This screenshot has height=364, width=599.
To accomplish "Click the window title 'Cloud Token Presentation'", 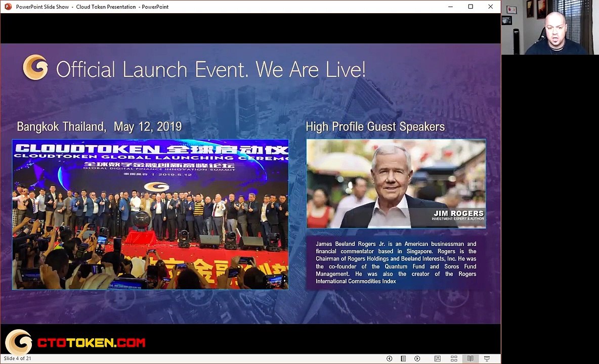I will point(106,7).
